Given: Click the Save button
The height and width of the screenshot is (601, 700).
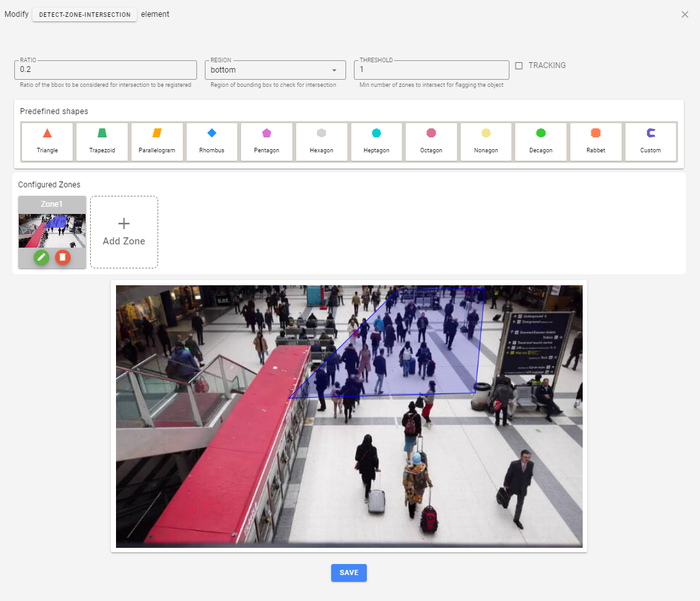Looking at the screenshot, I should tap(349, 572).
